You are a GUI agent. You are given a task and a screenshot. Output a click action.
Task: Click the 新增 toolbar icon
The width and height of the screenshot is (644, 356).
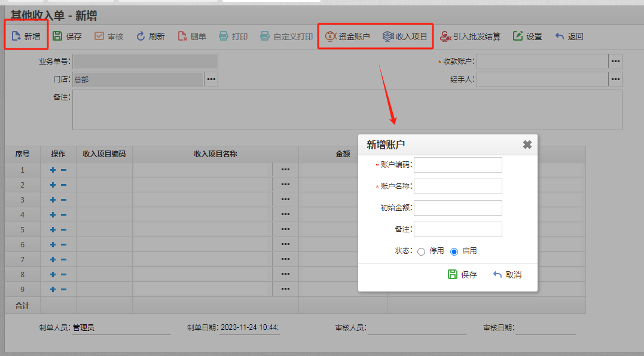click(x=16, y=36)
